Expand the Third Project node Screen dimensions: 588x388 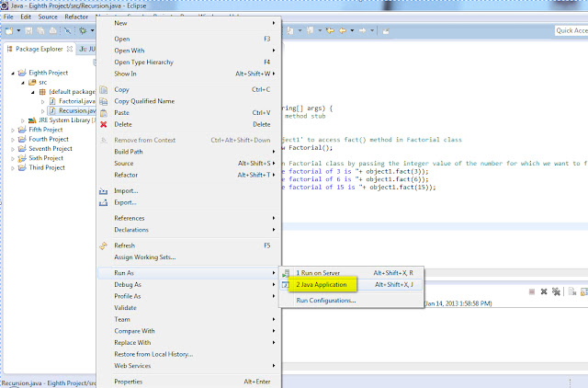click(13, 168)
